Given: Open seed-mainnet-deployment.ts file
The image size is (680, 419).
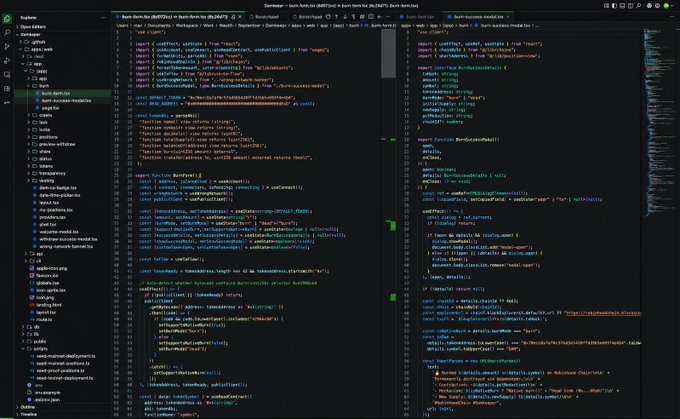Looking at the screenshot, I should (65, 356).
